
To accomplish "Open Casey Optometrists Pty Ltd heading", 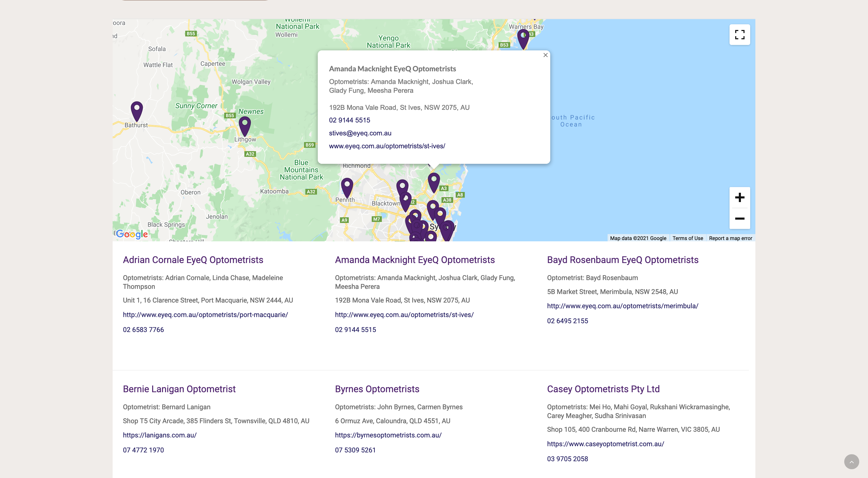I will tap(603, 389).
